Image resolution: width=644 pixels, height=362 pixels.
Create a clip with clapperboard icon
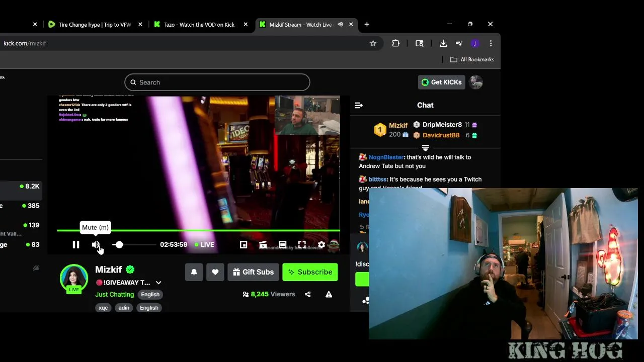[263, 245]
